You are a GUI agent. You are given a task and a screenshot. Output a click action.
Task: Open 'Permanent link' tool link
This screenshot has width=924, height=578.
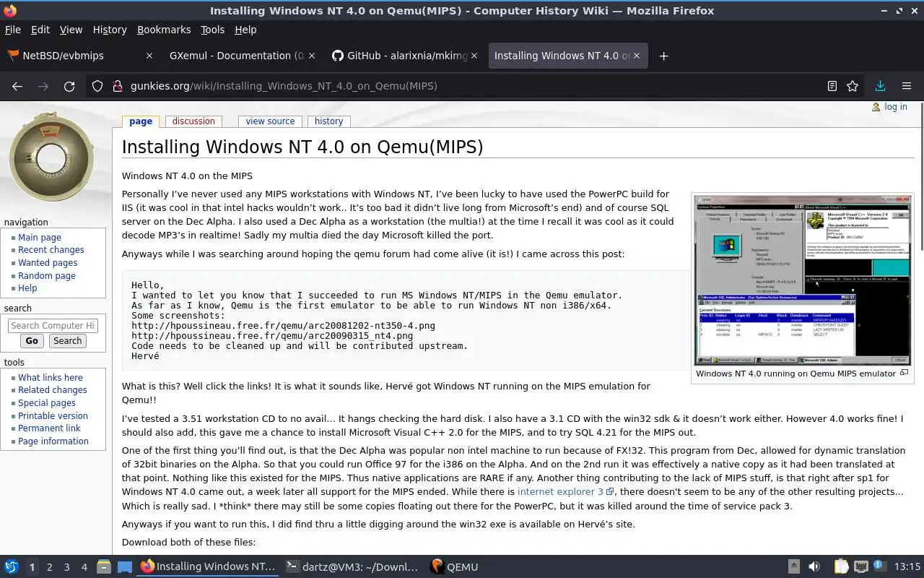50,428
